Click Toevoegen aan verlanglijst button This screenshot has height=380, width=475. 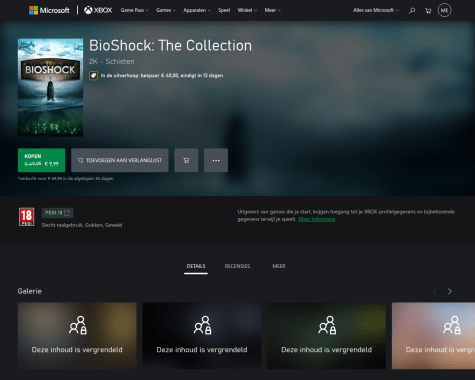tap(120, 160)
